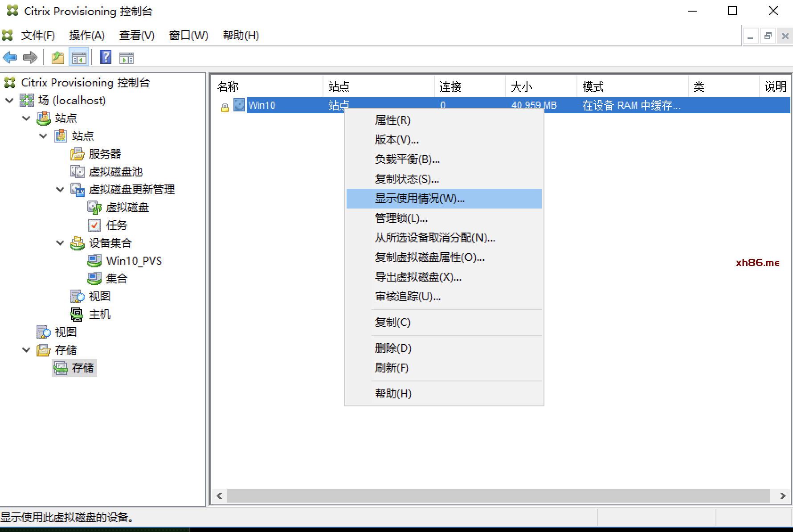Screen dimensions: 793x532
Task: Toggle the show/hide console tree icon
Action: (79, 57)
